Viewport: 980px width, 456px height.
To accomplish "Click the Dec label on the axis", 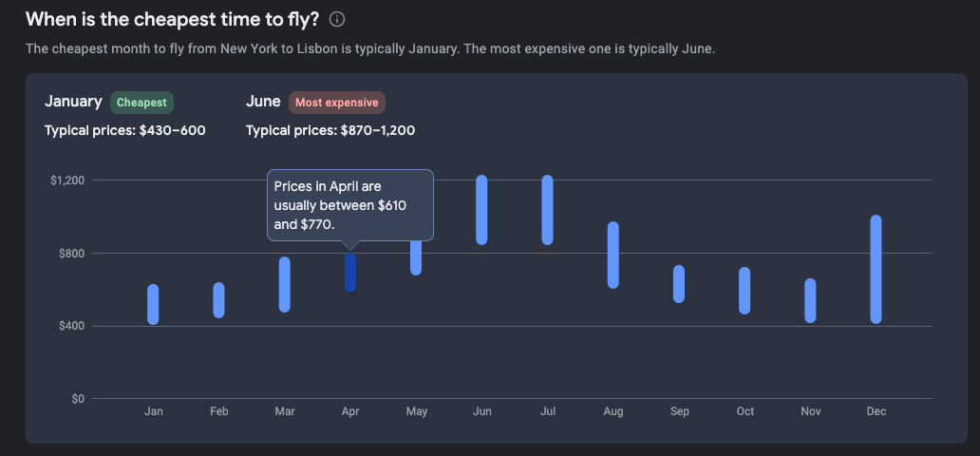I will (876, 411).
